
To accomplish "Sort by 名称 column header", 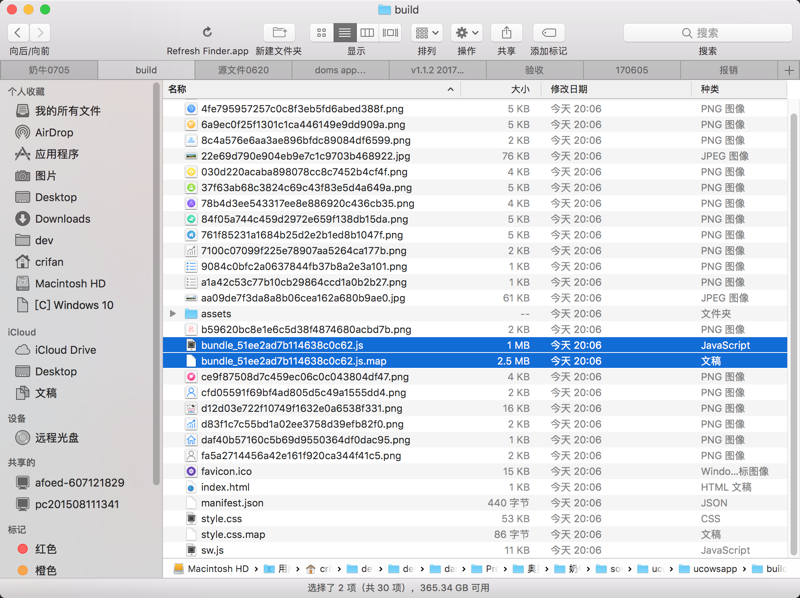I will pos(312,89).
